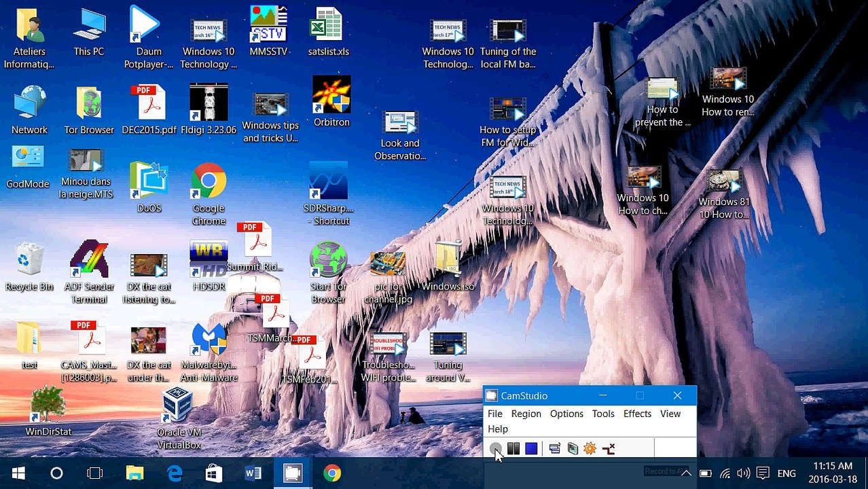Click the CamStudio taskbar button
This screenshot has height=489, width=868.
[293, 473]
